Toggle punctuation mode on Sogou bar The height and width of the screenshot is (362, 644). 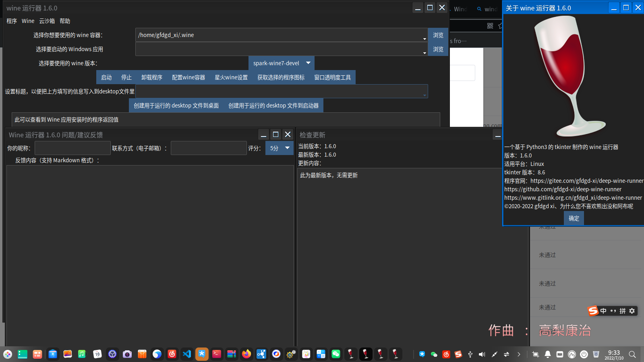pyautogui.click(x=613, y=311)
